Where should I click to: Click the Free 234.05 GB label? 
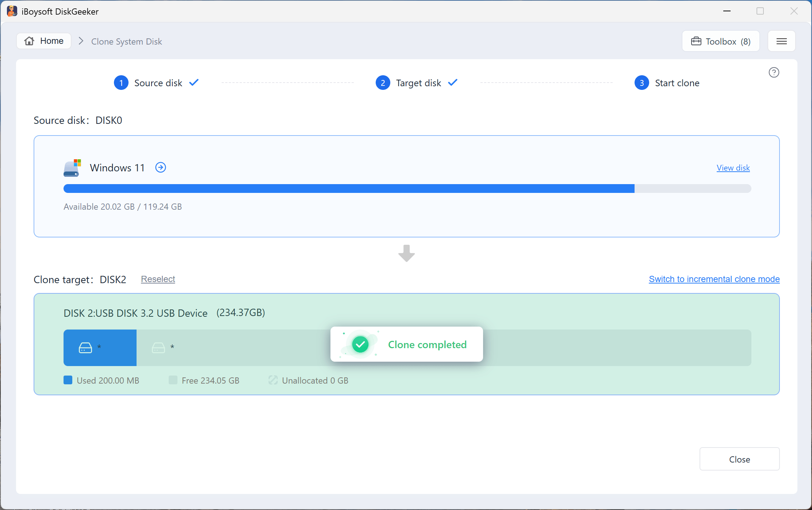tap(211, 381)
